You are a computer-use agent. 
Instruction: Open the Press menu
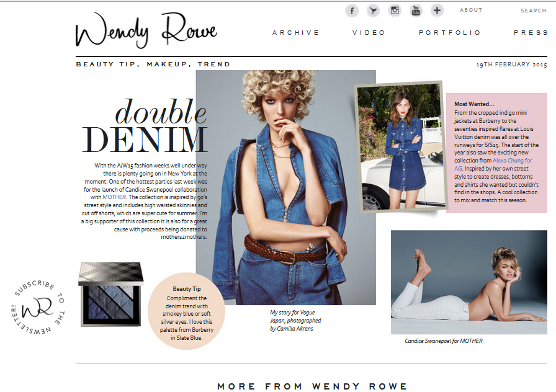[x=531, y=33]
